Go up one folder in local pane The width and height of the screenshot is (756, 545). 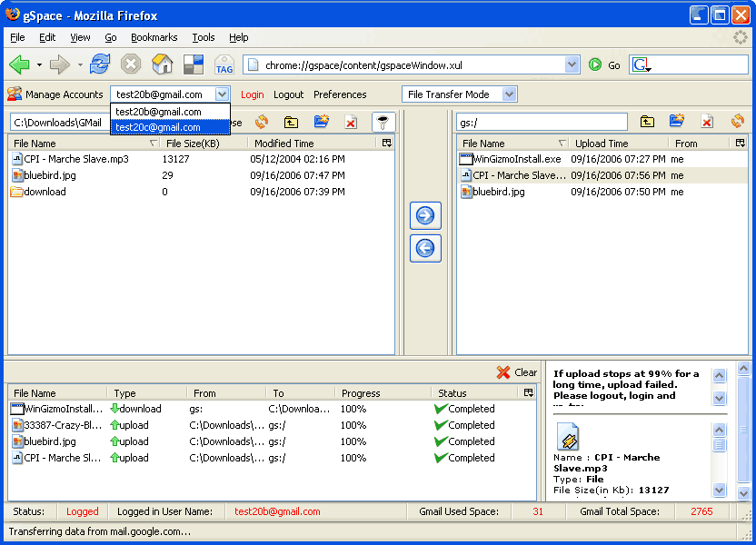(x=291, y=122)
